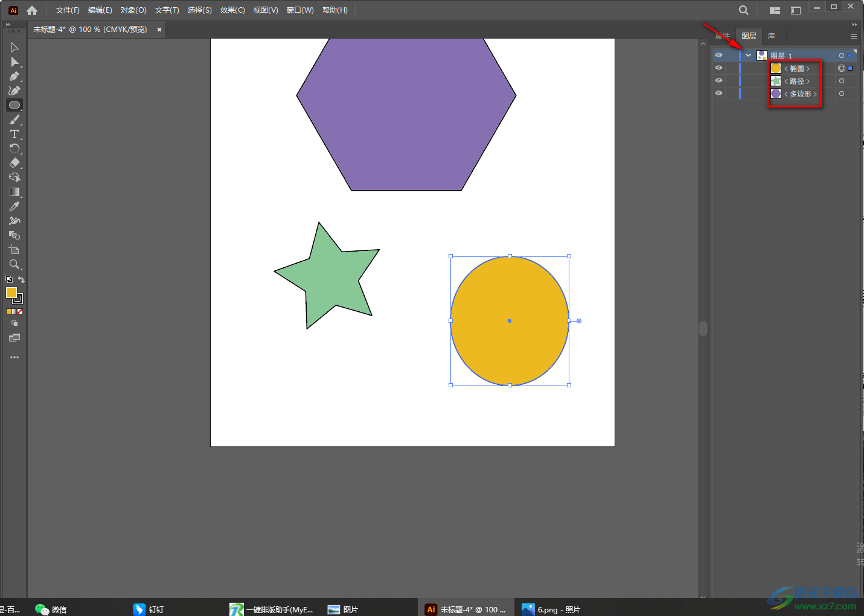The width and height of the screenshot is (864, 616).
Task: Select the Artboard tool
Action: pos(14,250)
